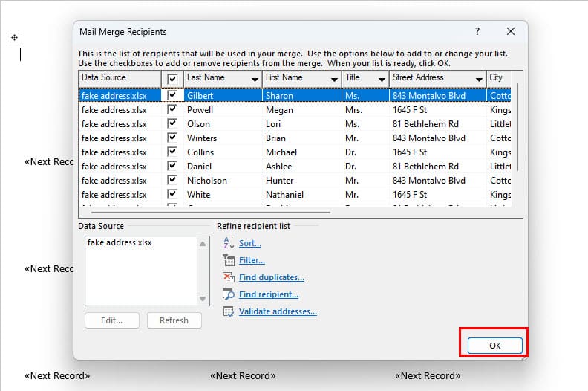This screenshot has height=391, width=588.
Task: Open the dialog Help question mark
Action: [477, 31]
